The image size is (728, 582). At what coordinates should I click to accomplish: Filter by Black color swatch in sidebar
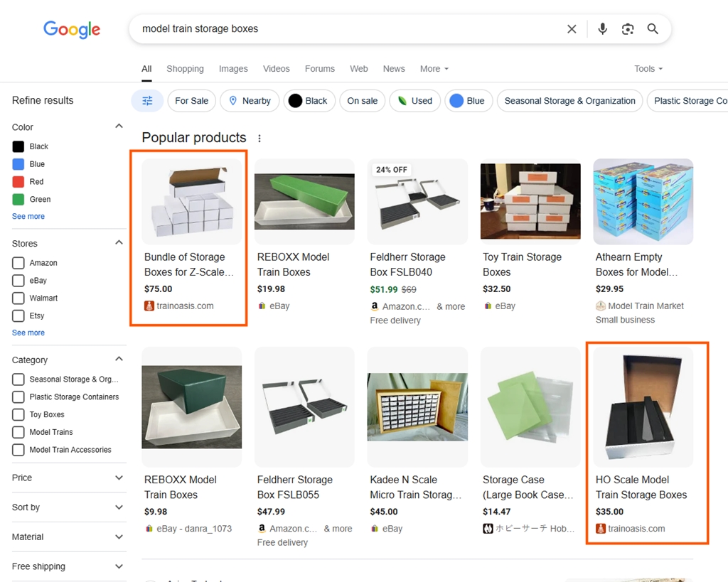pos(18,146)
